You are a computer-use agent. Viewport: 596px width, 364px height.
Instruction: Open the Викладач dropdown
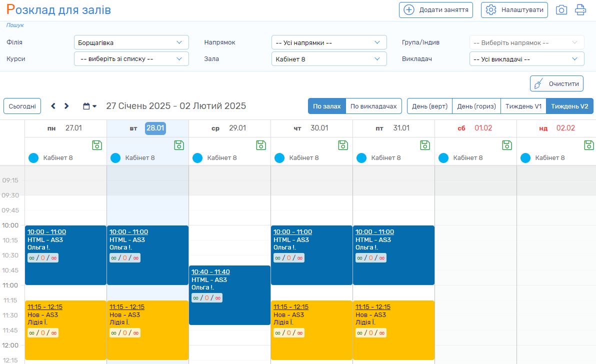pos(526,59)
